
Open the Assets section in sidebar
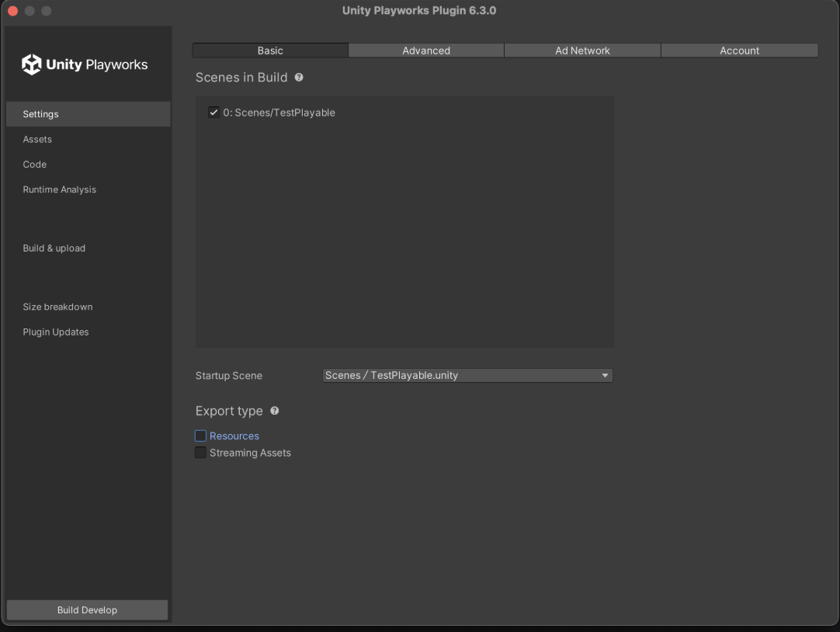tap(89, 139)
